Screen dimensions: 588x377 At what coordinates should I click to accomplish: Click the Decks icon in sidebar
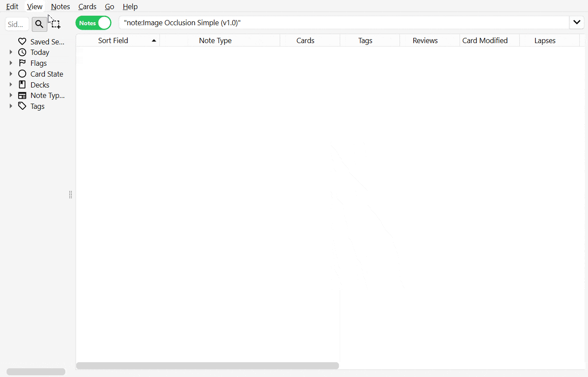(x=22, y=84)
